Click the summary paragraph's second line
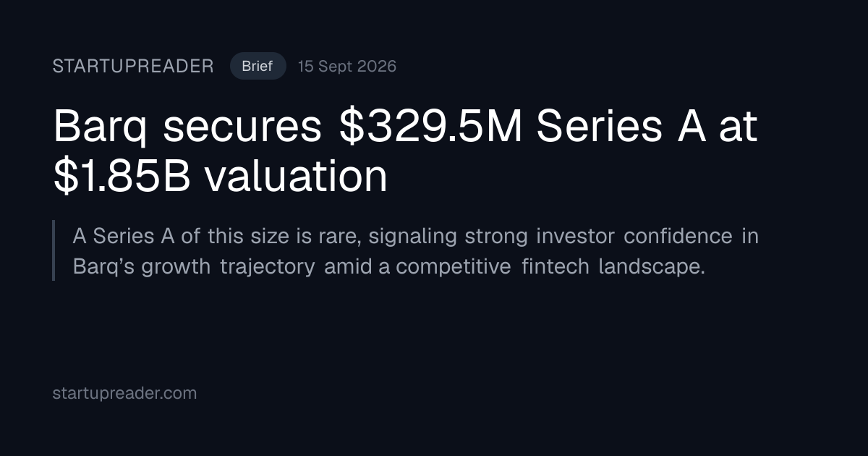The image size is (868, 456). [x=388, y=266]
